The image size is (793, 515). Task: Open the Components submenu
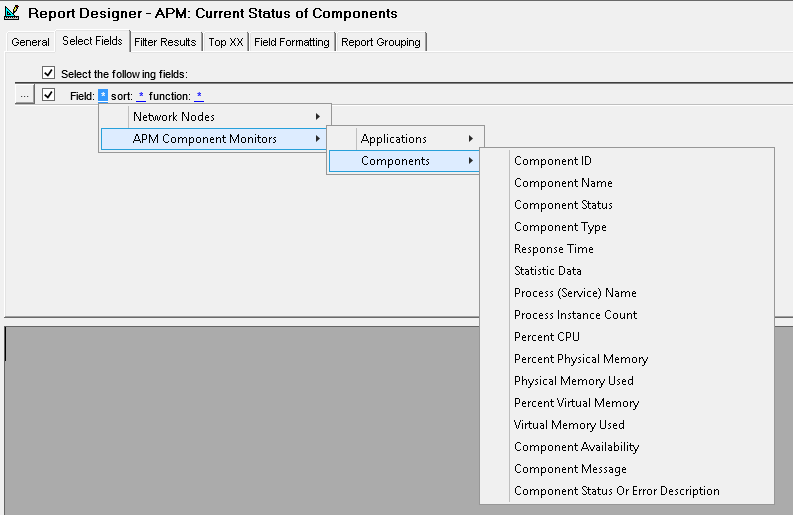(405, 161)
